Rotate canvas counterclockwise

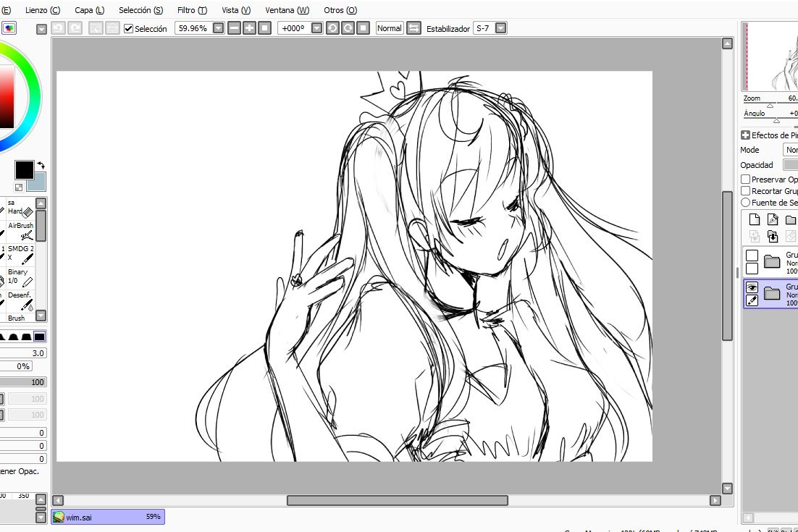[x=332, y=28]
